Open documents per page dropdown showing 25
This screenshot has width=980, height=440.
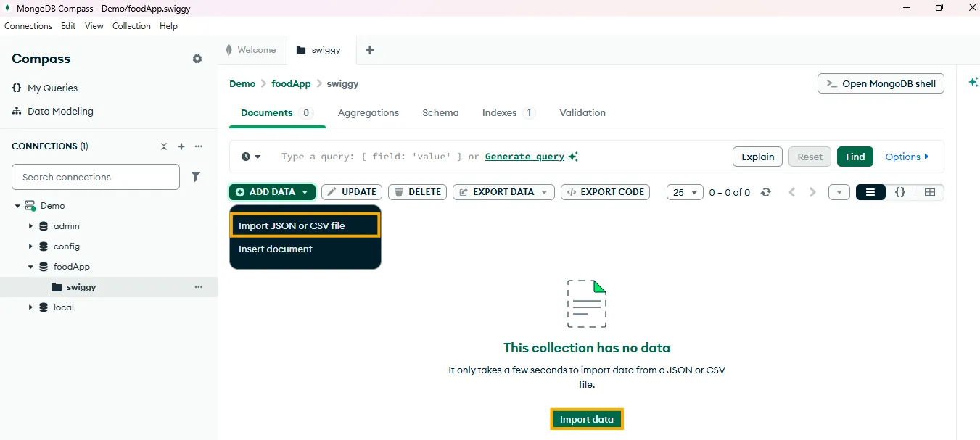tap(685, 192)
